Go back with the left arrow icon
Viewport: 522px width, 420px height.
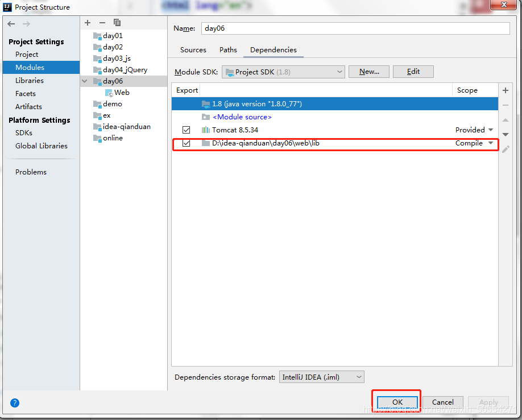point(11,24)
